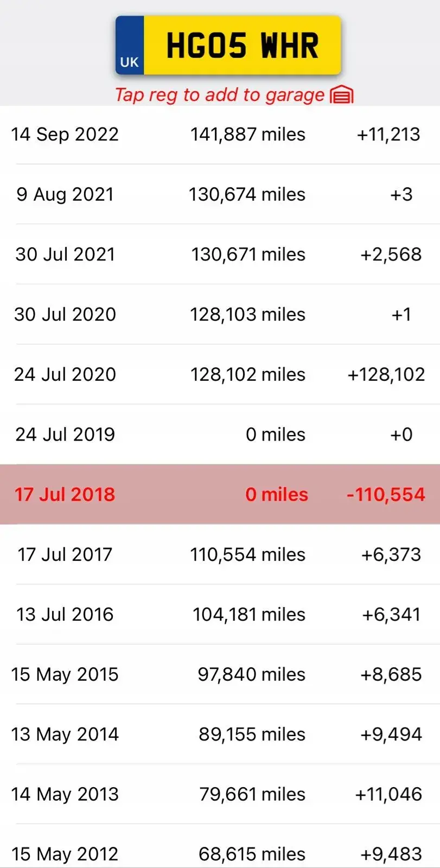This screenshot has height=868, width=440.
Task: Click the red -110,554 discrepancy value
Action: click(x=386, y=494)
